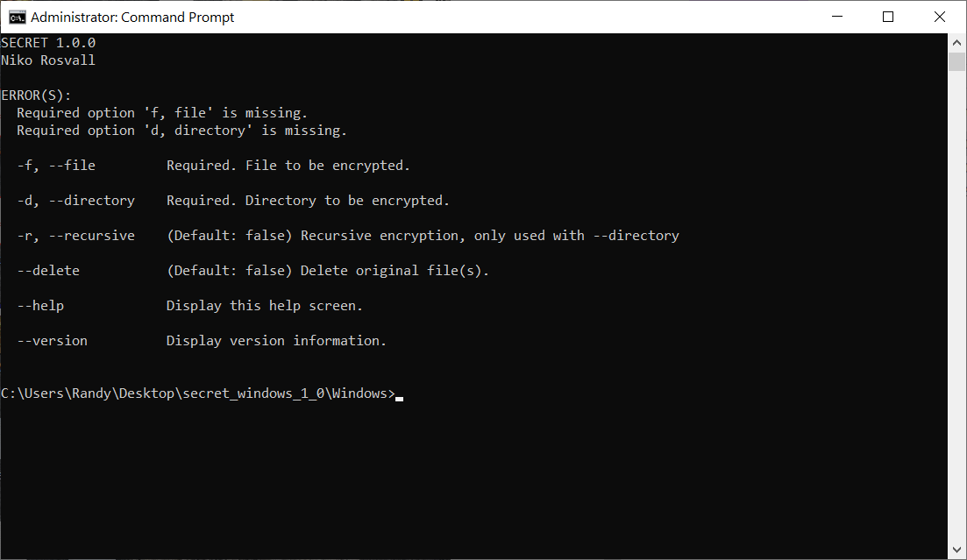This screenshot has height=560, width=967.
Task: Click the '-f, --file' option text
Action: tap(56, 166)
